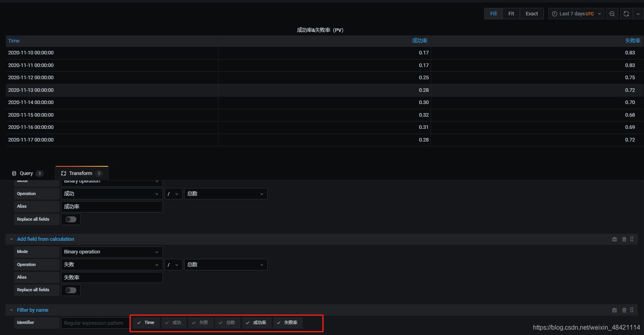Image resolution: width=644 pixels, height=335 pixels.
Task: Open the 总数 dropdown for 失败率 calculation
Action: pos(226,265)
